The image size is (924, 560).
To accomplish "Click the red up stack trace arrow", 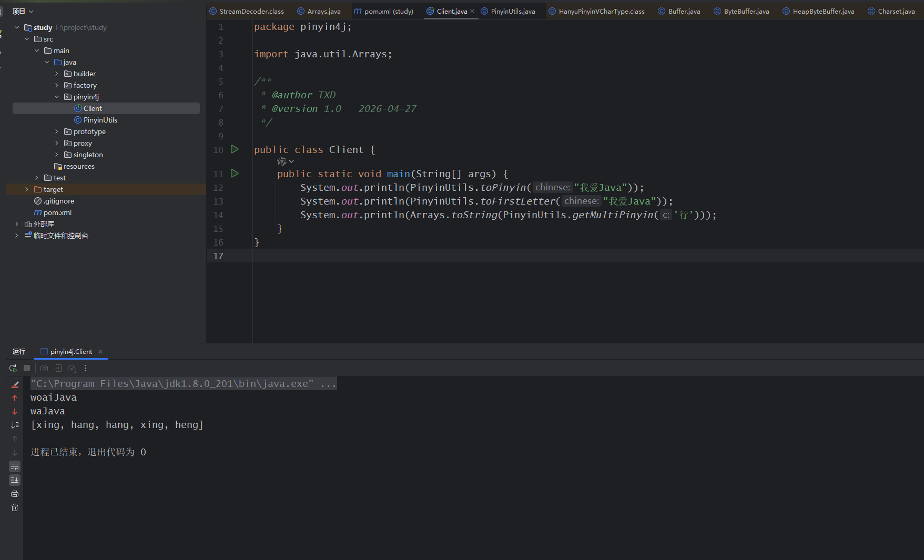I will pos(15,398).
